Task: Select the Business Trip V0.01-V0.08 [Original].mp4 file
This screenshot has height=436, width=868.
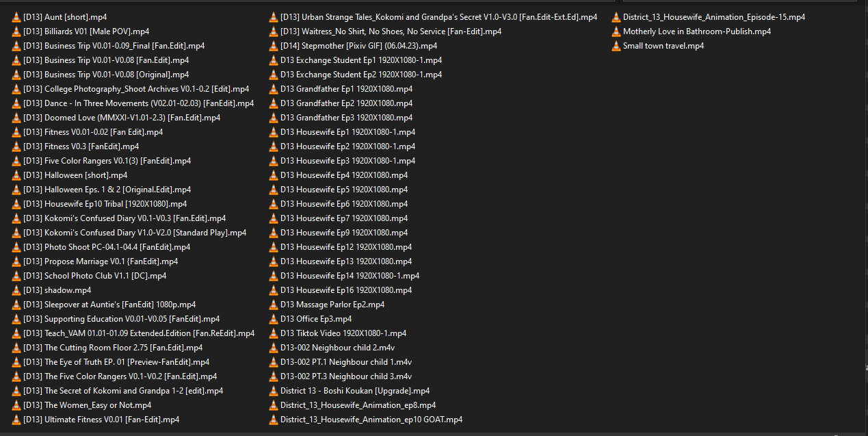Action: click(106, 75)
